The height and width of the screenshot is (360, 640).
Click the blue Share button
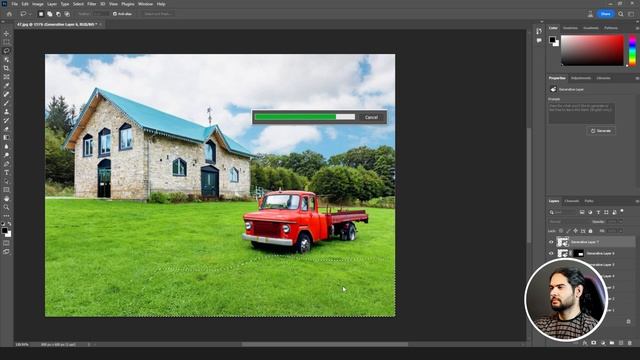[x=606, y=14]
